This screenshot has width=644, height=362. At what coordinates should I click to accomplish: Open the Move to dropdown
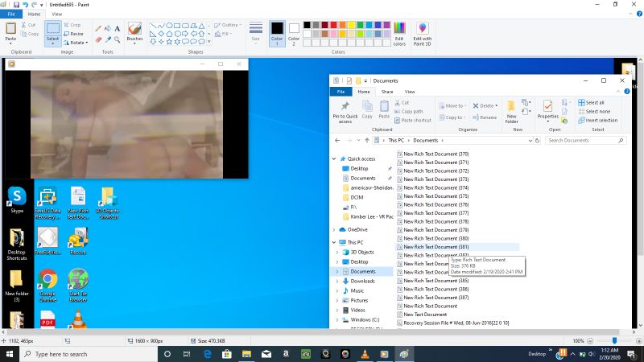(x=452, y=106)
